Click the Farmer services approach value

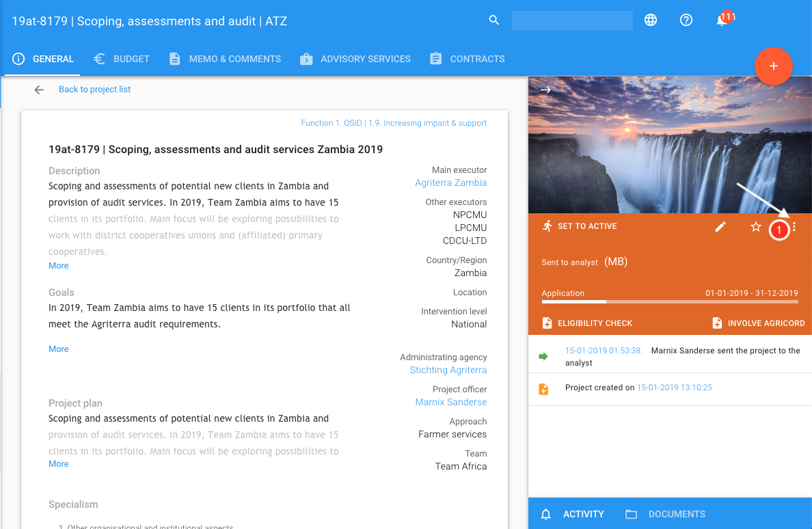click(452, 434)
